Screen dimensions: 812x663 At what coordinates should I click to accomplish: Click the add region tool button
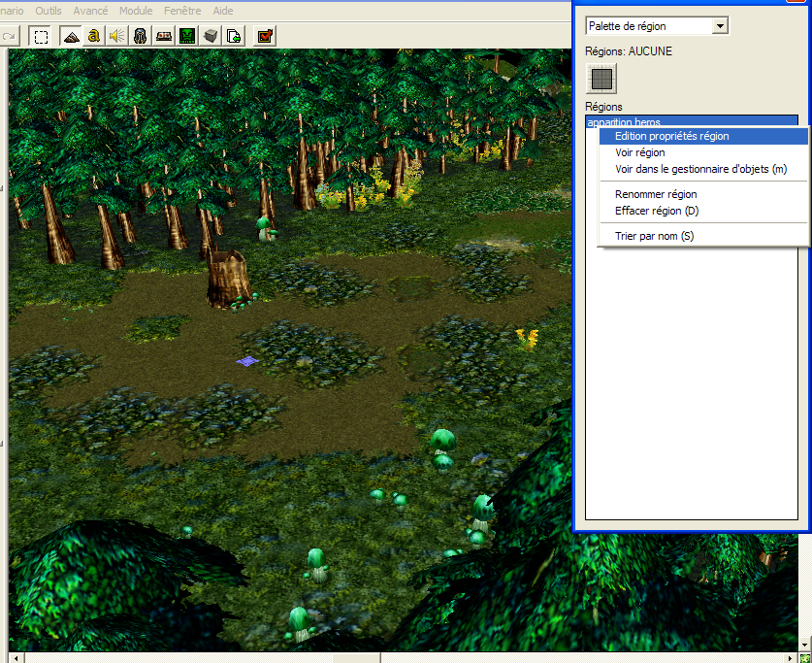coord(602,79)
